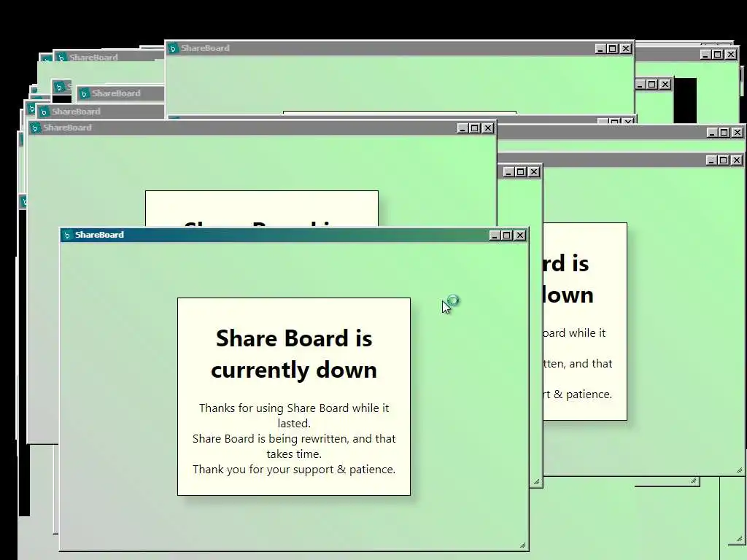Click the title bar icon of the window showing the cut-off "Share Board i" card
The height and width of the screenshot is (560, 747).
tap(35, 128)
